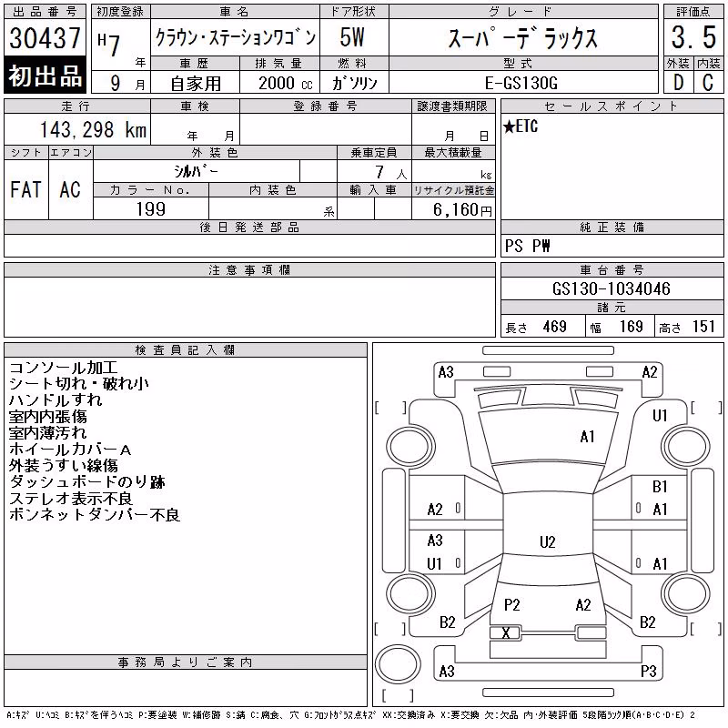
Task: Select the 初出品 black badge
Action: [x=45, y=76]
